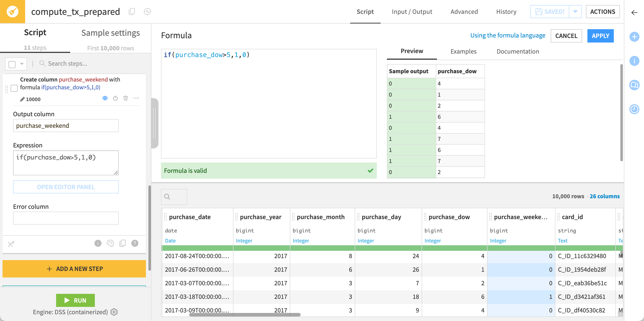Toggle step preview with the blue eye icon
644x321 pixels.
pyautogui.click(x=105, y=98)
